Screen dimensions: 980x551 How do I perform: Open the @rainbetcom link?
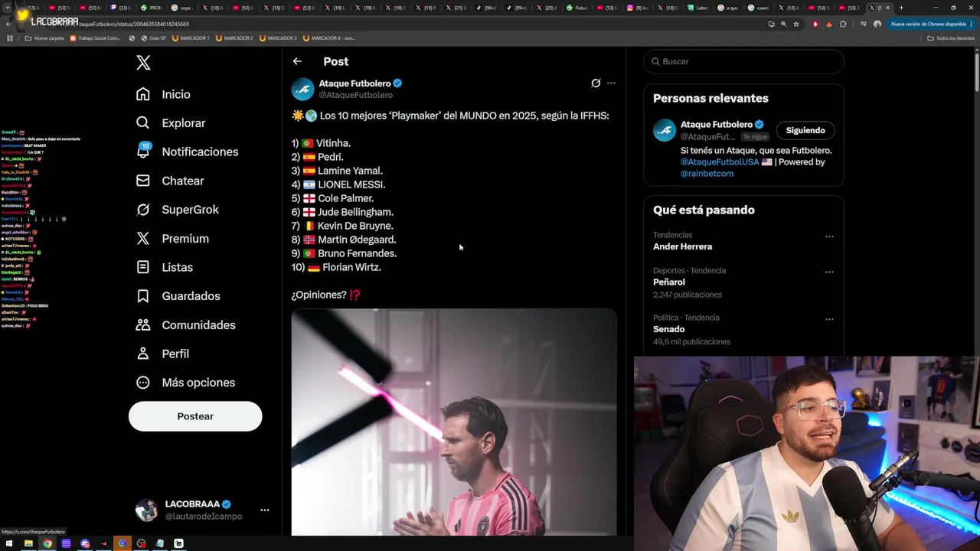707,174
